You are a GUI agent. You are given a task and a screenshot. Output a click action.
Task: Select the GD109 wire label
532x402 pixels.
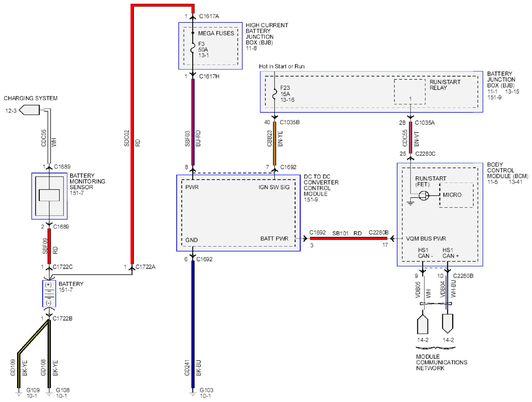pos(13,367)
